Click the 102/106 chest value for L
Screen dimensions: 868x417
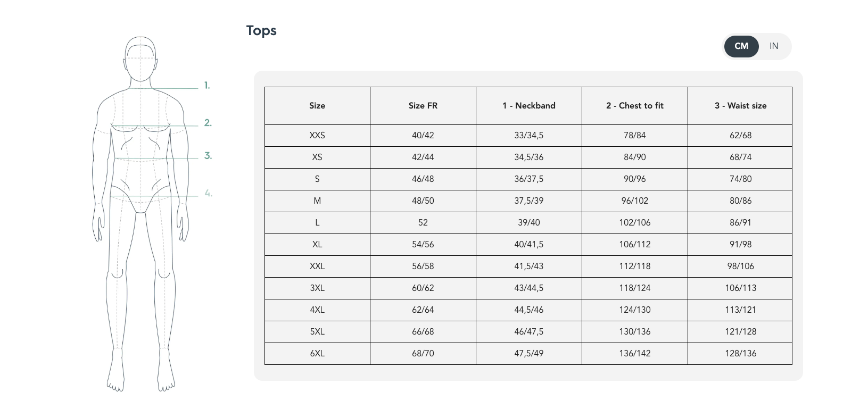[635, 223]
